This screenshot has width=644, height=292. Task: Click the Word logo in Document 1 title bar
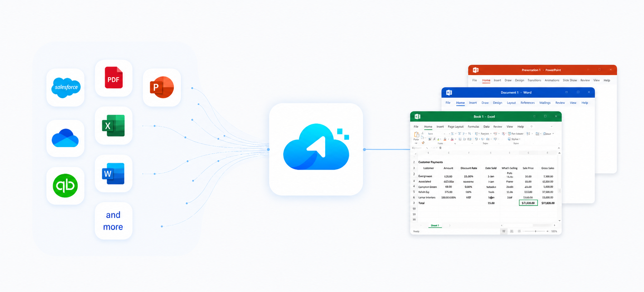449,92
